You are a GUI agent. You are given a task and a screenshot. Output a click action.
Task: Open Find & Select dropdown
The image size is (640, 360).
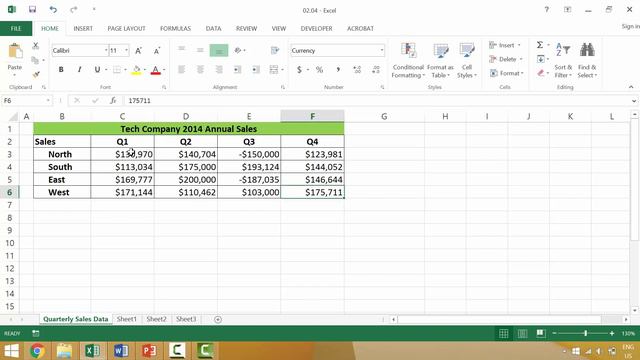(x=587, y=60)
